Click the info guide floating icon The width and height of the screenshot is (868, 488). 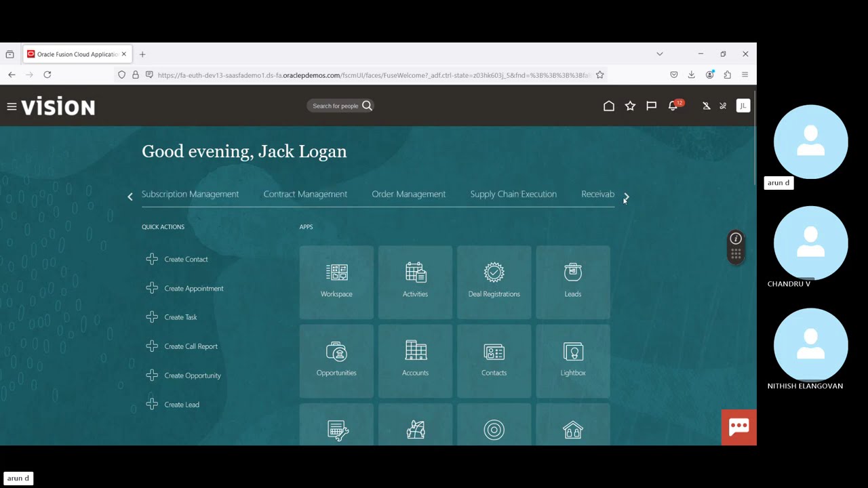click(736, 239)
